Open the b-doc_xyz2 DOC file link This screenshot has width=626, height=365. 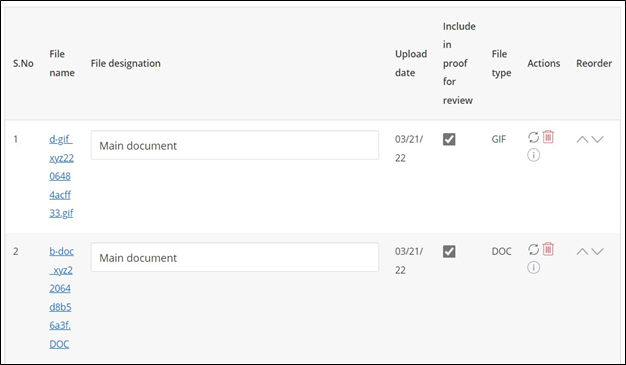[x=61, y=298]
